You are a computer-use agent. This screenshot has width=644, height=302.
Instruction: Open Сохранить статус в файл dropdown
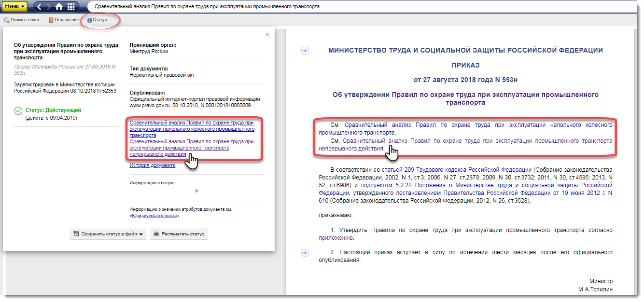tap(108, 234)
